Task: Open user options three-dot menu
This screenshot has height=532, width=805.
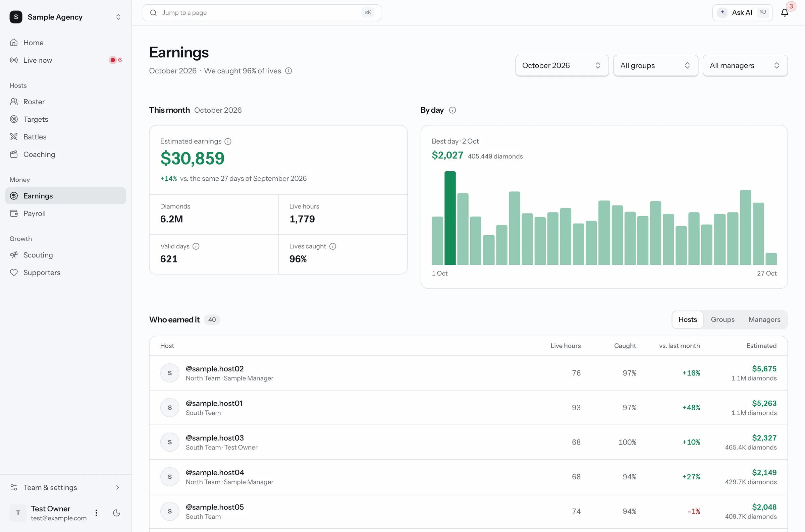Action: pos(96,513)
